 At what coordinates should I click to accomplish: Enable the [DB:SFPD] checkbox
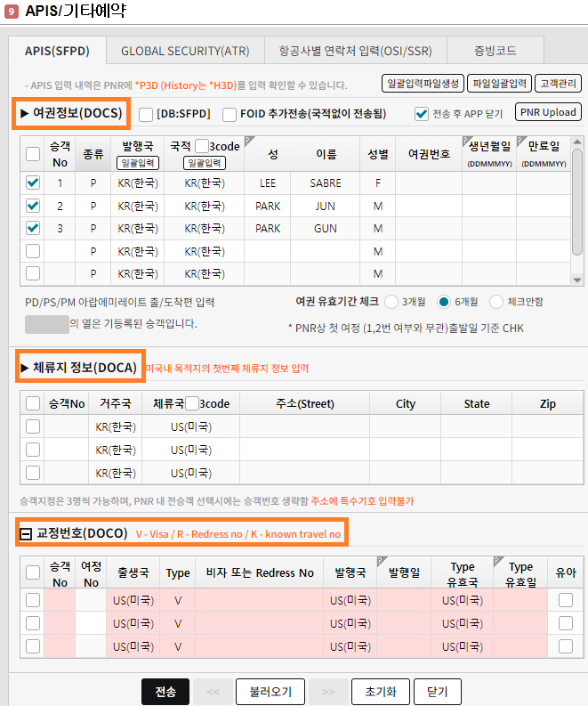click(x=146, y=114)
